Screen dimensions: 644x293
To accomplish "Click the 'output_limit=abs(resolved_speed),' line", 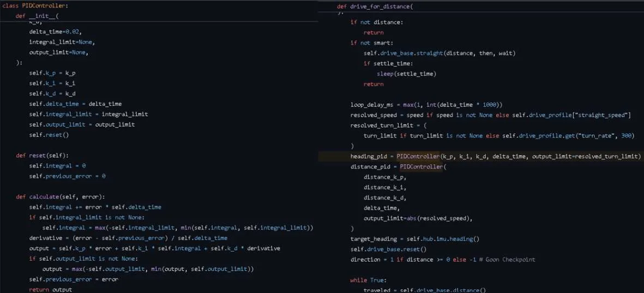I will tap(418, 218).
